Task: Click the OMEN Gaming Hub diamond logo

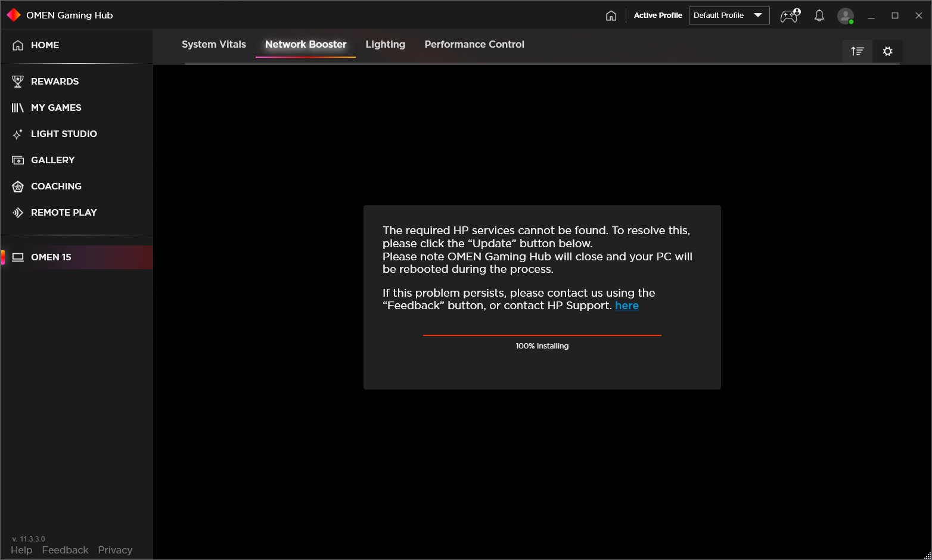Action: [x=14, y=15]
